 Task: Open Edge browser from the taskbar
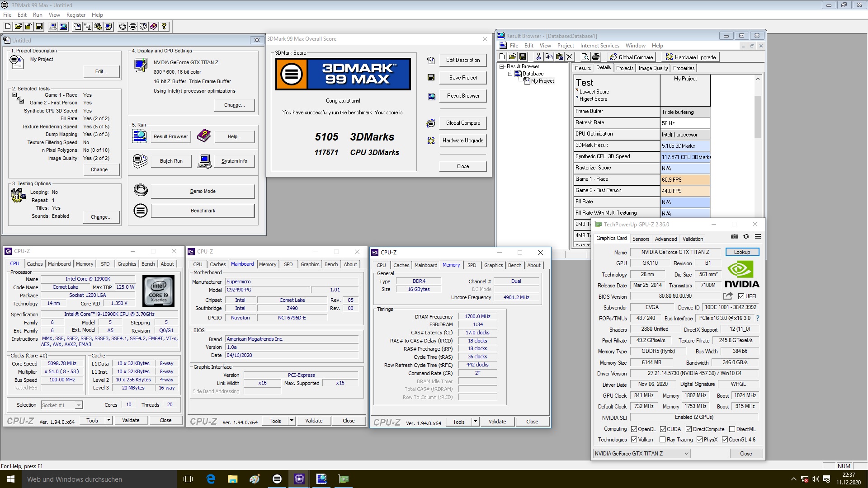[x=211, y=479]
